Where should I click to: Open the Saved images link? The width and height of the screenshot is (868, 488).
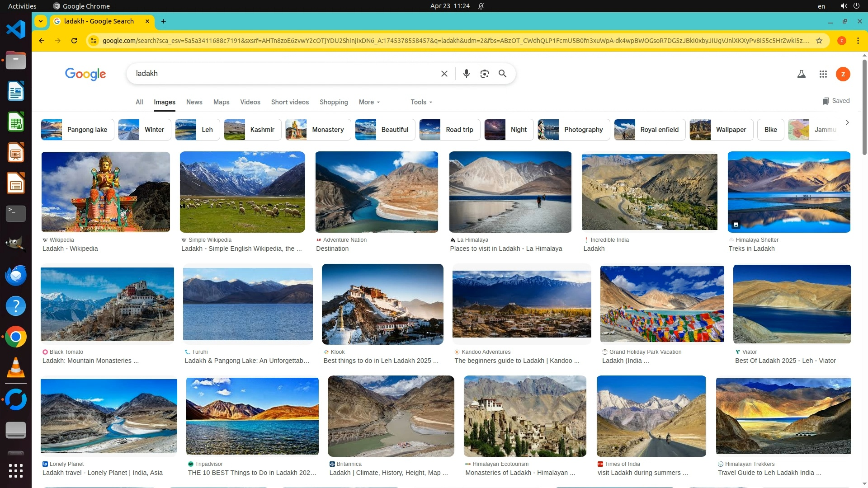tap(836, 101)
